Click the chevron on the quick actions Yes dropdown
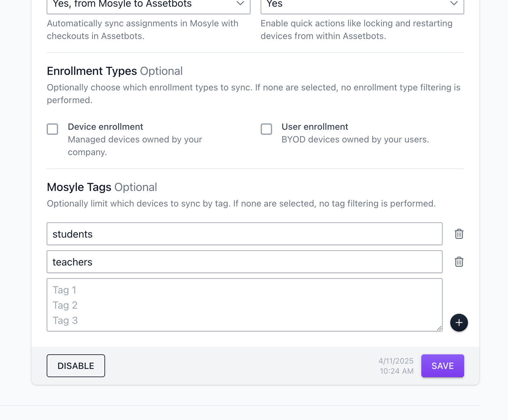This screenshot has height=420, width=508. [454, 3]
